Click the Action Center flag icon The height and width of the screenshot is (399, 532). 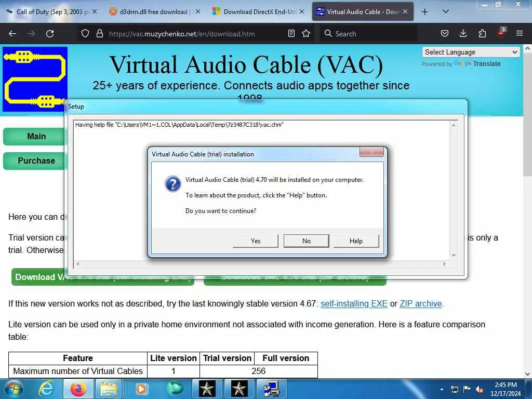(467, 389)
